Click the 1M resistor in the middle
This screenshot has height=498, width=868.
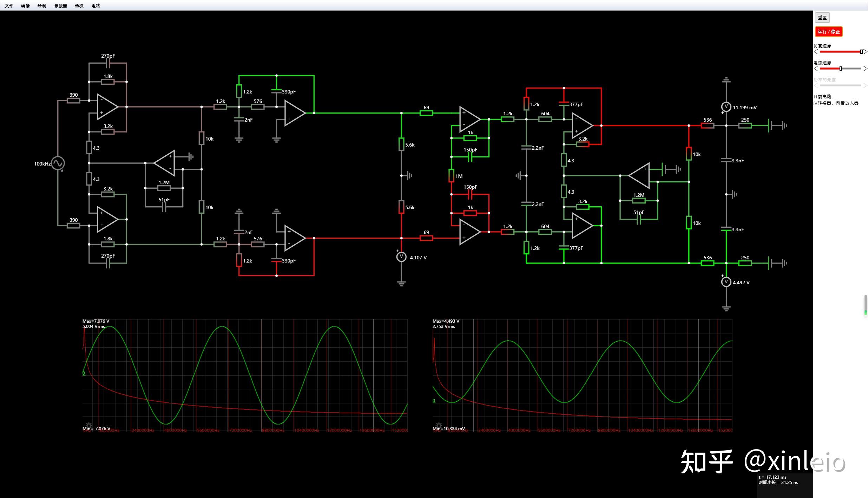coord(451,176)
